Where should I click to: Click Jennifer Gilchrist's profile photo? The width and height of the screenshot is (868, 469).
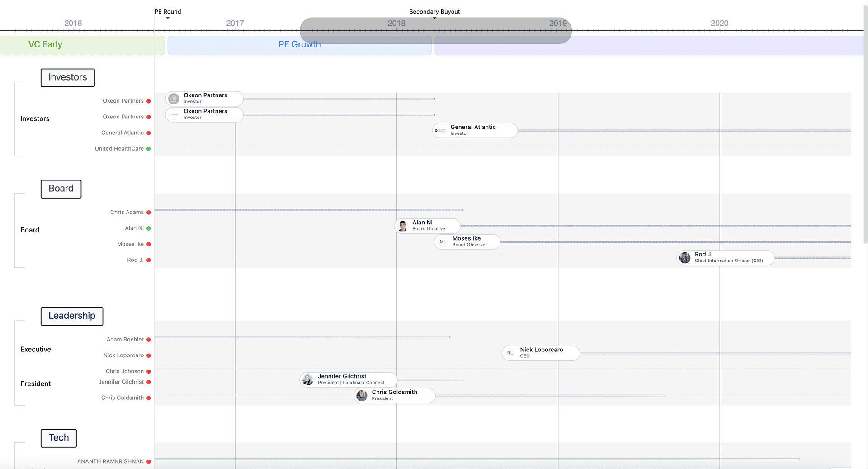[x=308, y=379]
